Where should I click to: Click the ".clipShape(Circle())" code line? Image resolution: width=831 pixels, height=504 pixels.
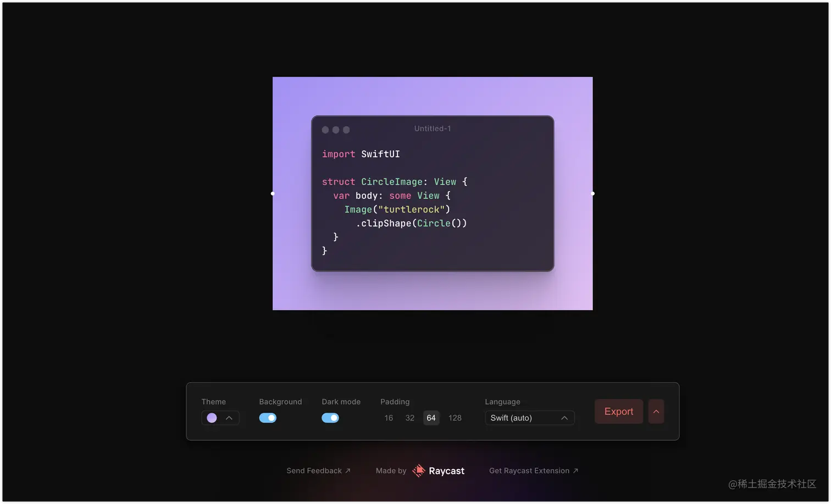(412, 223)
